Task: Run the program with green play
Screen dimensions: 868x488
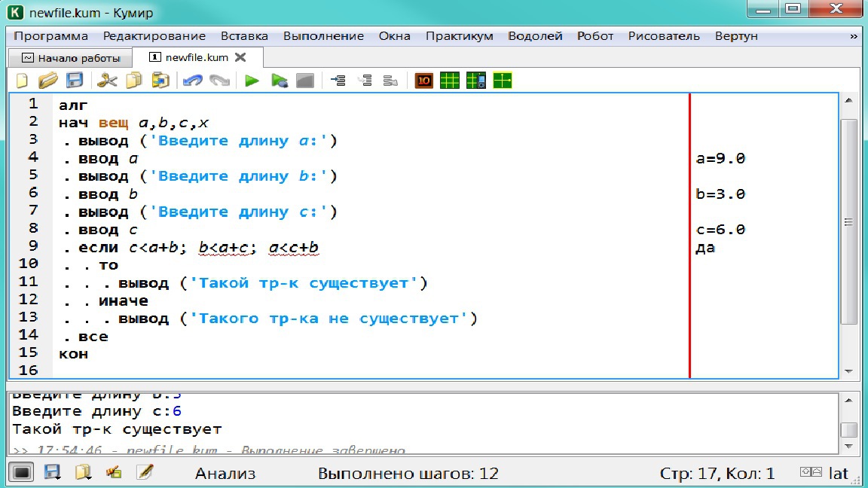Action: click(x=252, y=81)
